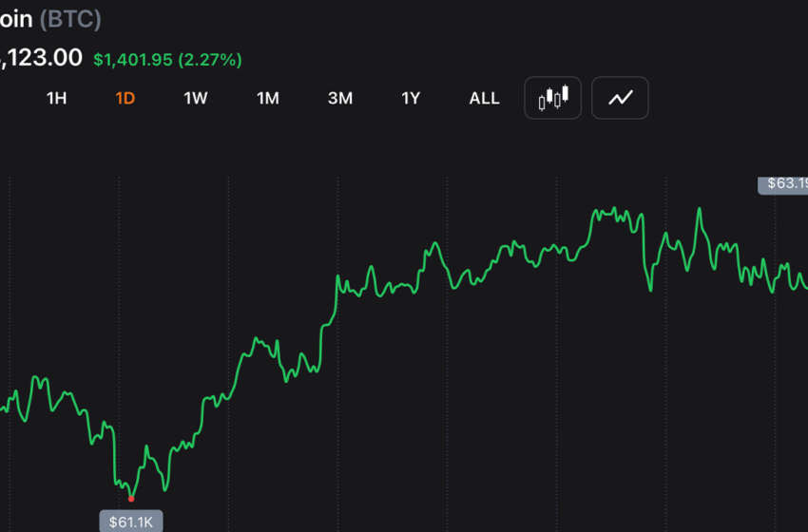The image size is (808, 532).
Task: Switch to line chart view
Action: click(x=620, y=98)
